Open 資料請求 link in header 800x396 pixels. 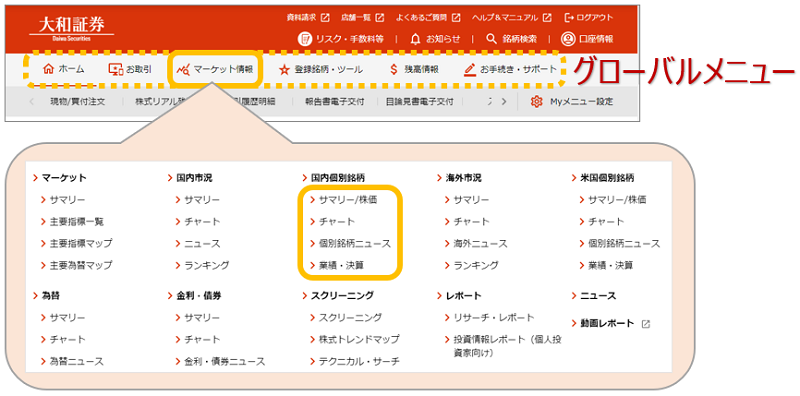[x=309, y=17]
